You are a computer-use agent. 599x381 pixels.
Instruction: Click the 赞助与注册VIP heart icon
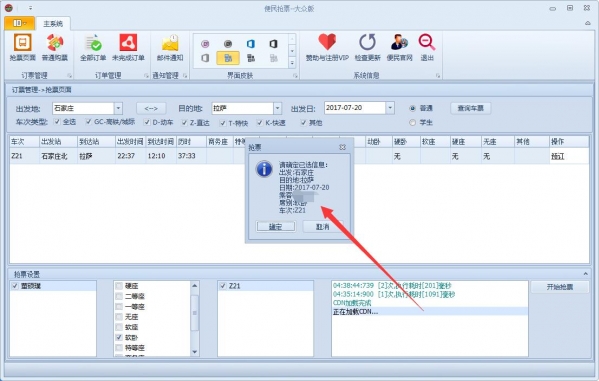[x=327, y=42]
